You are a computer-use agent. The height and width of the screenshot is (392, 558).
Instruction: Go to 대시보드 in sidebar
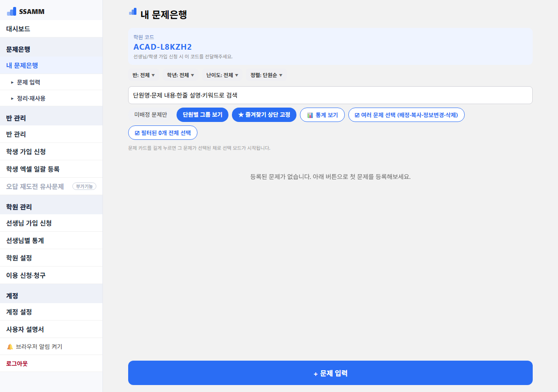click(x=51, y=29)
